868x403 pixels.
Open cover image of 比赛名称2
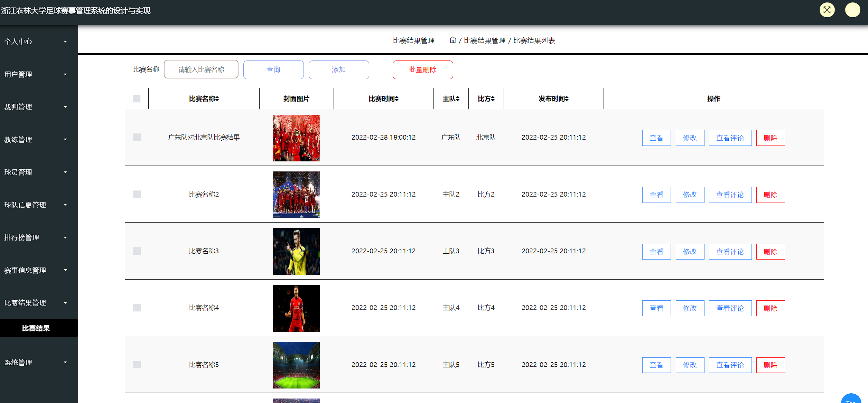296,195
